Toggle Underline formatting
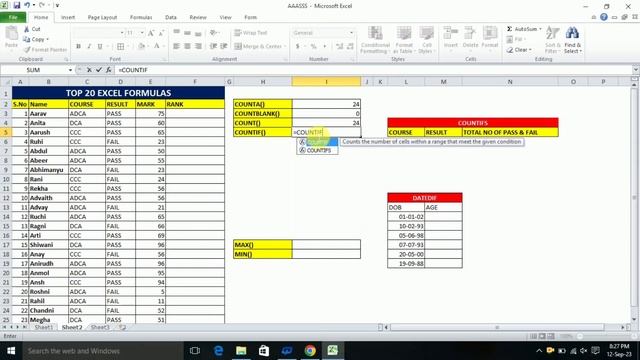This screenshot has width=640, height=360. click(100, 47)
